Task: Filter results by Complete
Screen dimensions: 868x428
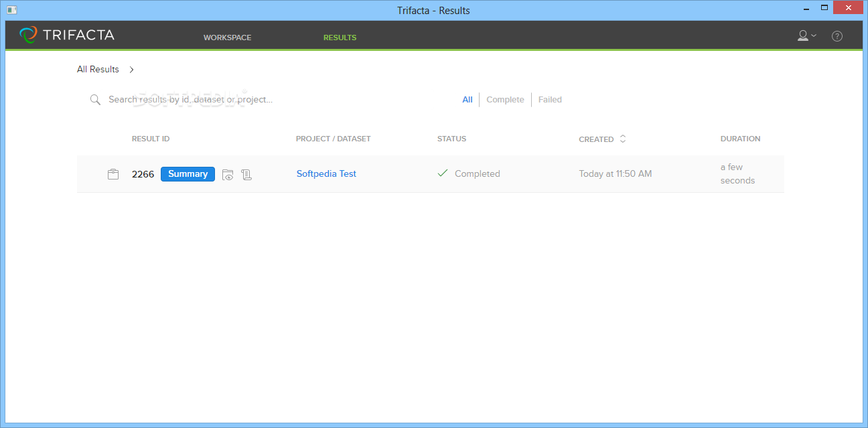Action: pyautogui.click(x=505, y=100)
